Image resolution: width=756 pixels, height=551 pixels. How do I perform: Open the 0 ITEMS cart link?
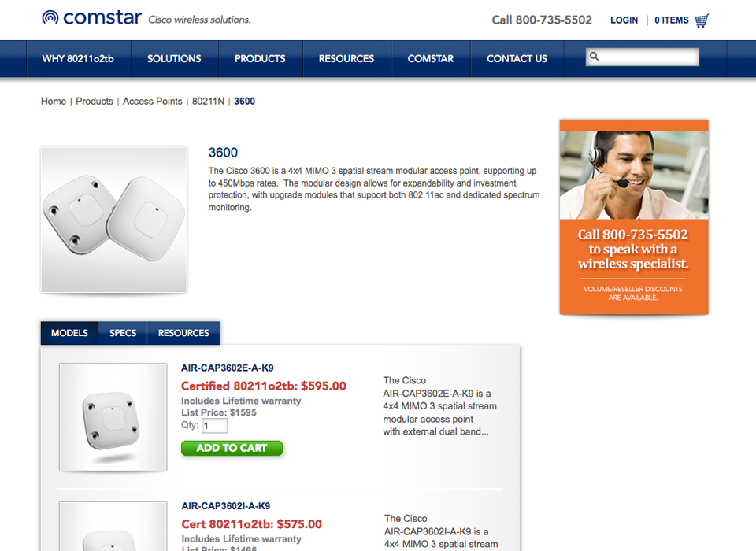(671, 20)
